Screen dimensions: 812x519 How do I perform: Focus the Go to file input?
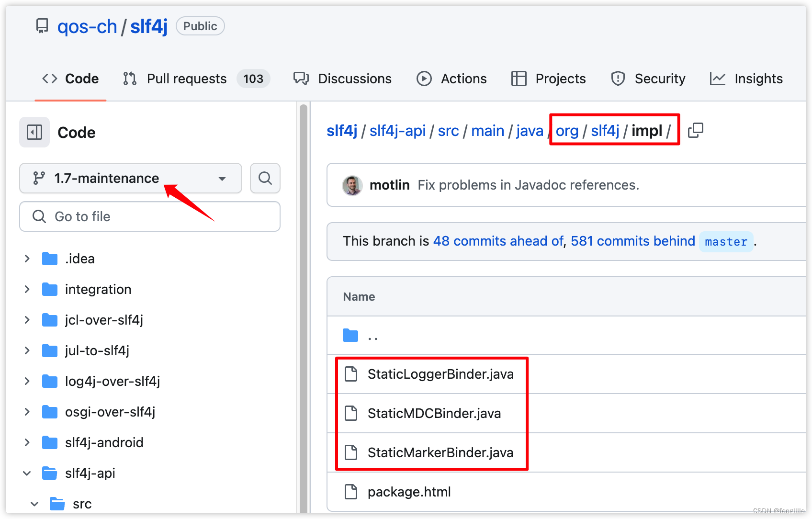click(150, 216)
